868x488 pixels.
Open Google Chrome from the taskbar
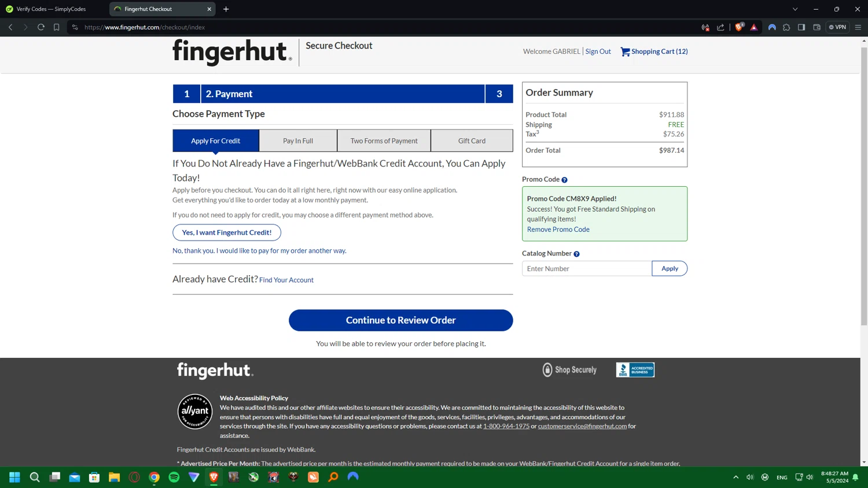[x=154, y=477]
